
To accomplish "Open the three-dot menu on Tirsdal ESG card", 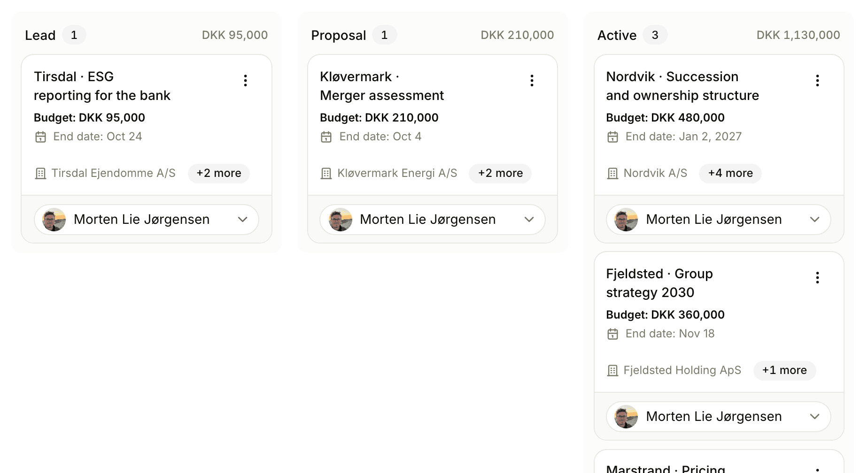I will (245, 80).
